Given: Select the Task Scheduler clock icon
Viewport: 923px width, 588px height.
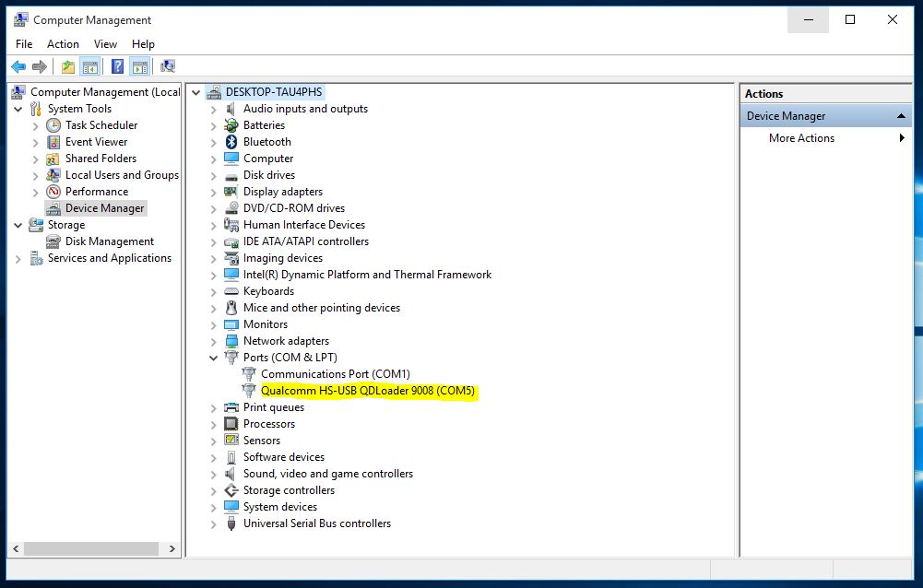Looking at the screenshot, I should click(53, 125).
